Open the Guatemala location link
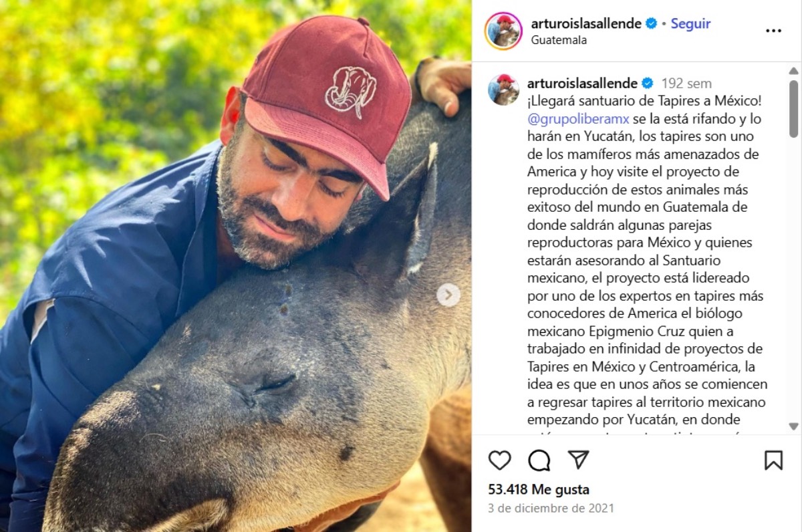The image size is (802, 532). (559, 40)
